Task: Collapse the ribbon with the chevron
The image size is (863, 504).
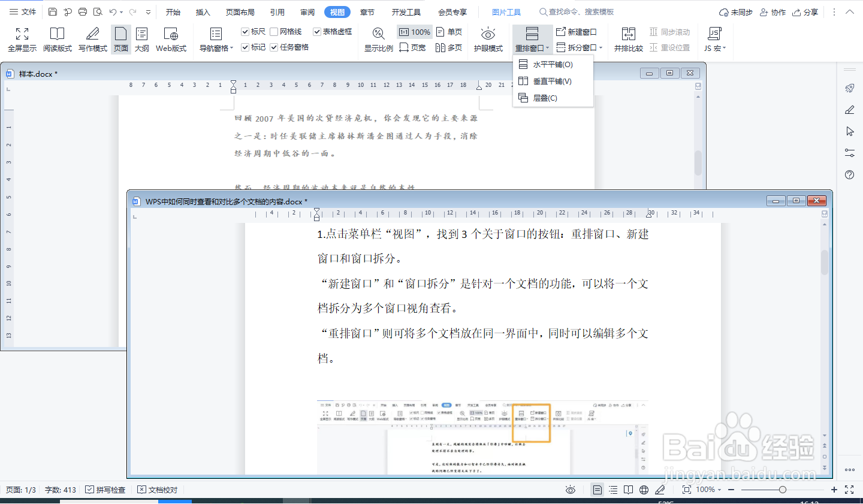Action: tap(849, 12)
